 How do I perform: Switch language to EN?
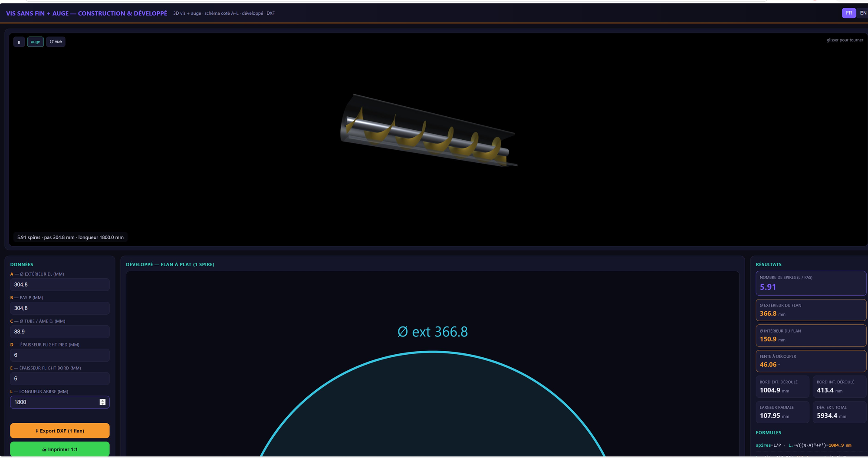click(863, 13)
